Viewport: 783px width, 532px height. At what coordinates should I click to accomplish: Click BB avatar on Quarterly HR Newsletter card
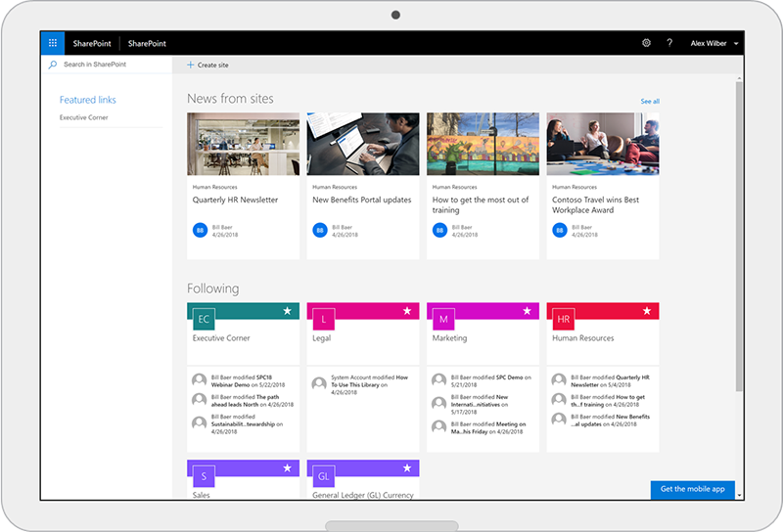pos(200,230)
